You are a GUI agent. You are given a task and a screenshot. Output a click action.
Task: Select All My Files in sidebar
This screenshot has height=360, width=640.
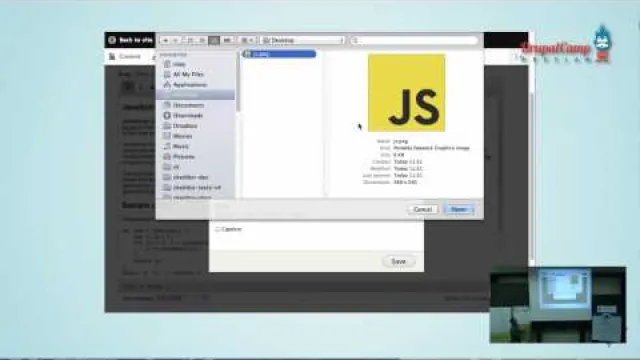pos(188,74)
